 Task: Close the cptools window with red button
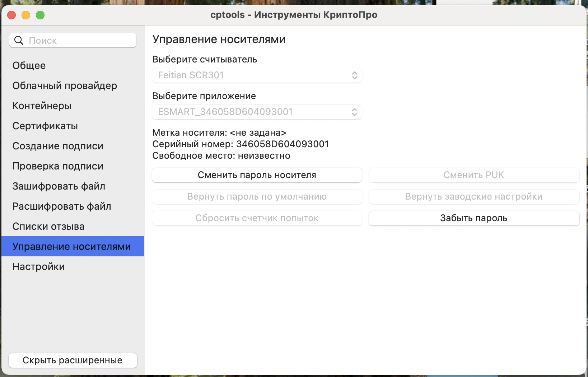(x=11, y=15)
